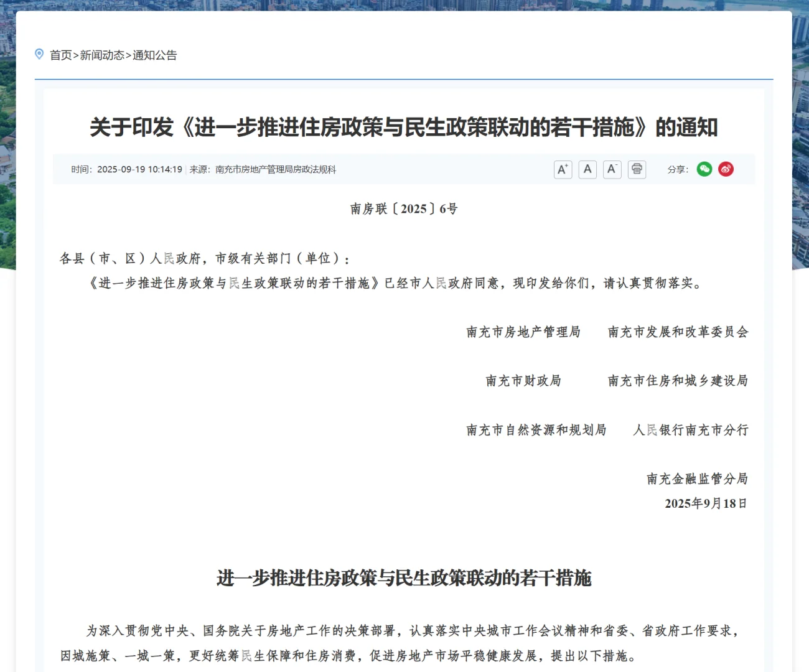The height and width of the screenshot is (672, 809).
Task: Click the location pin icon beside the breadcrumb
Action: [x=39, y=55]
